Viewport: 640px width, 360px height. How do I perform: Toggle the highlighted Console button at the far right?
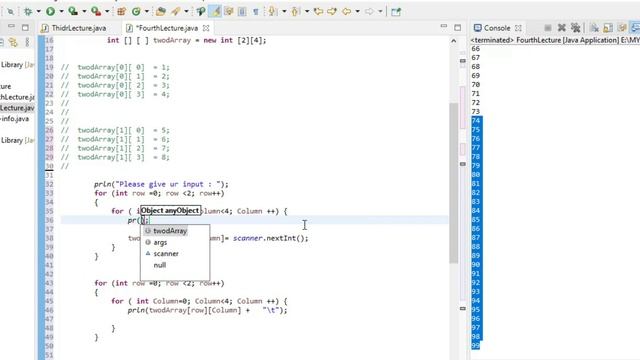point(635,28)
